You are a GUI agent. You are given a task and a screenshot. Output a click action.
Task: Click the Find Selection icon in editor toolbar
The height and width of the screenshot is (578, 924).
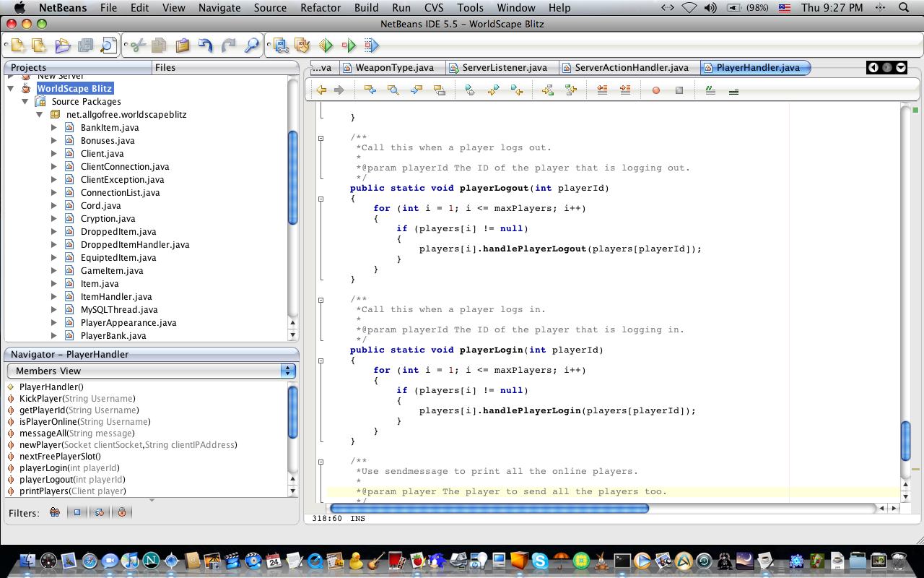point(393,90)
